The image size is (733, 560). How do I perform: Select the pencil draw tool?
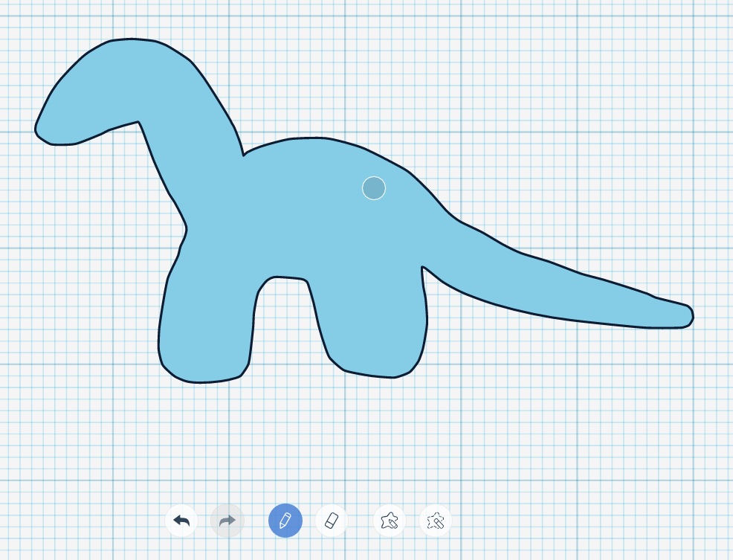[285, 521]
